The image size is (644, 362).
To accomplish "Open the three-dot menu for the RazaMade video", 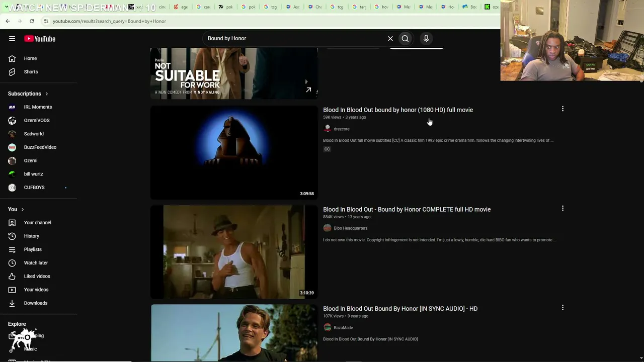I will tap(562, 307).
